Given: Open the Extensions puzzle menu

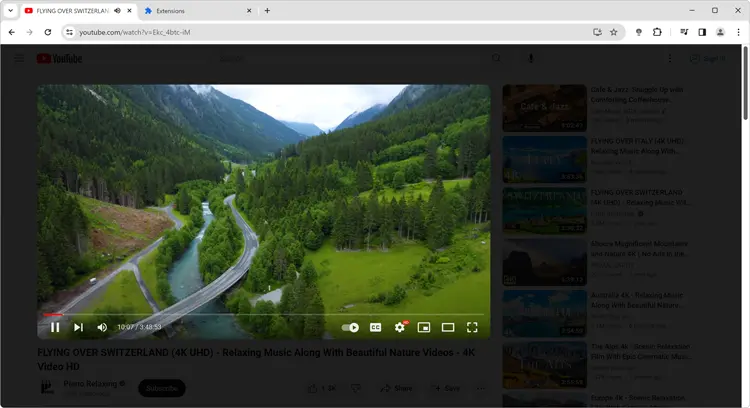Looking at the screenshot, I should [x=657, y=32].
